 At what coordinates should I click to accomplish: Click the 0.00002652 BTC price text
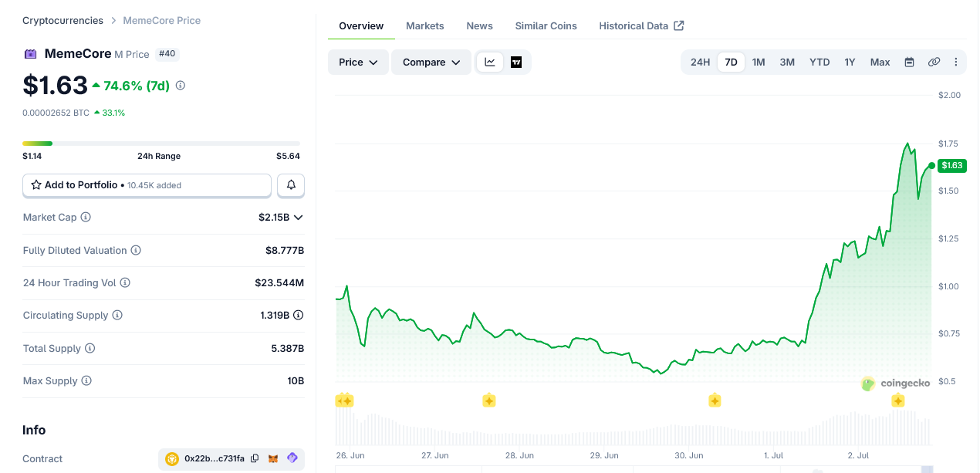(56, 113)
